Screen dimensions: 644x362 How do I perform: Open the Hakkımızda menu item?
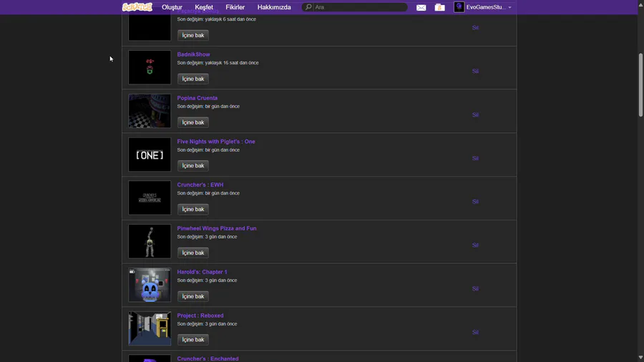pyautogui.click(x=274, y=7)
